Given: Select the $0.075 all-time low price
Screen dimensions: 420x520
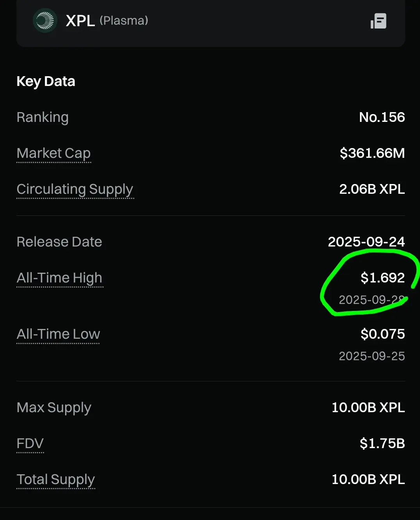Looking at the screenshot, I should 383,334.
